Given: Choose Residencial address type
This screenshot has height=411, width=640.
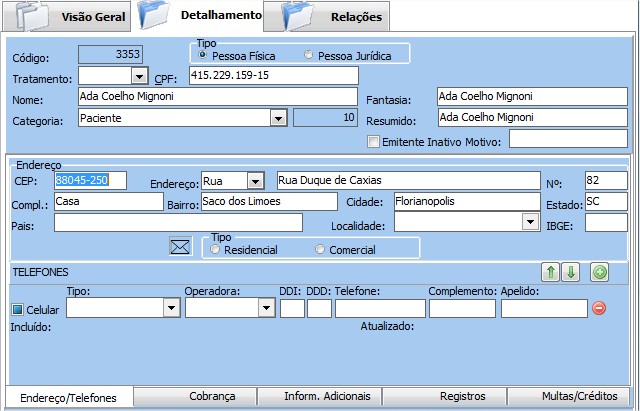Looking at the screenshot, I should [x=216, y=249].
